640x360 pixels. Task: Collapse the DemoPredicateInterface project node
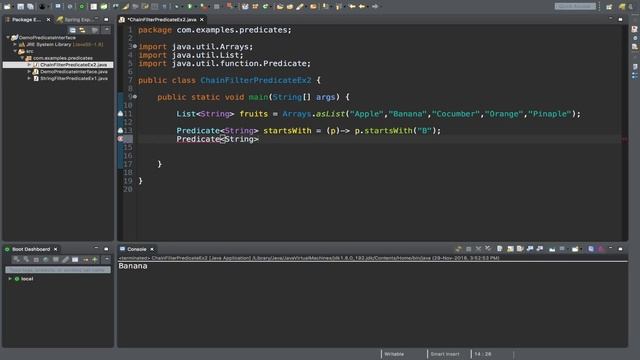[x=8, y=38]
